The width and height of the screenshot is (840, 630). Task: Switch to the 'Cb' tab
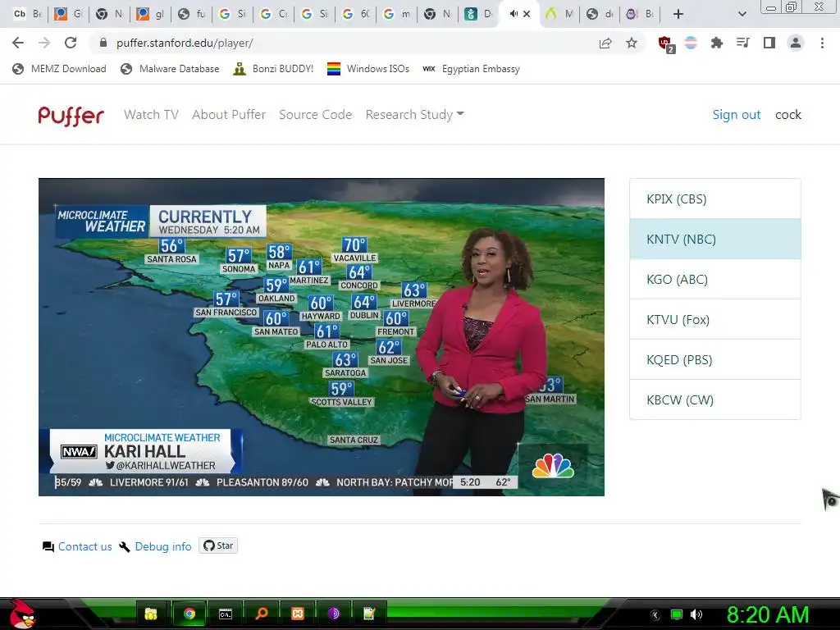click(27, 14)
